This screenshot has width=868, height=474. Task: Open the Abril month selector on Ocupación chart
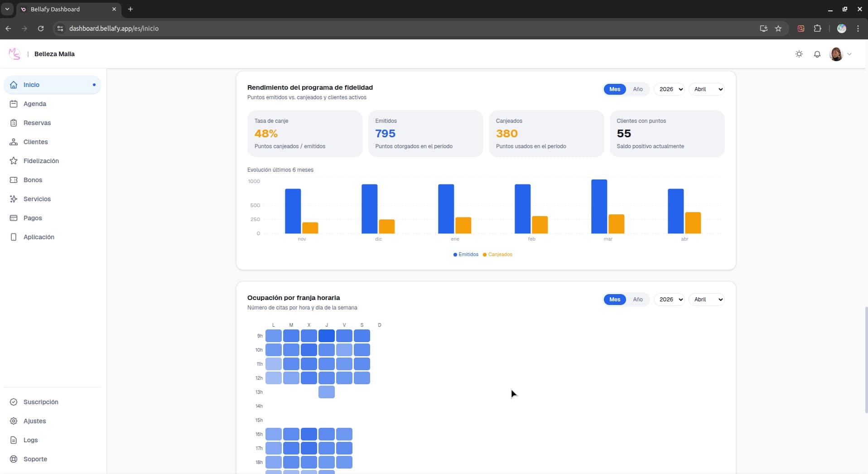pos(707,300)
